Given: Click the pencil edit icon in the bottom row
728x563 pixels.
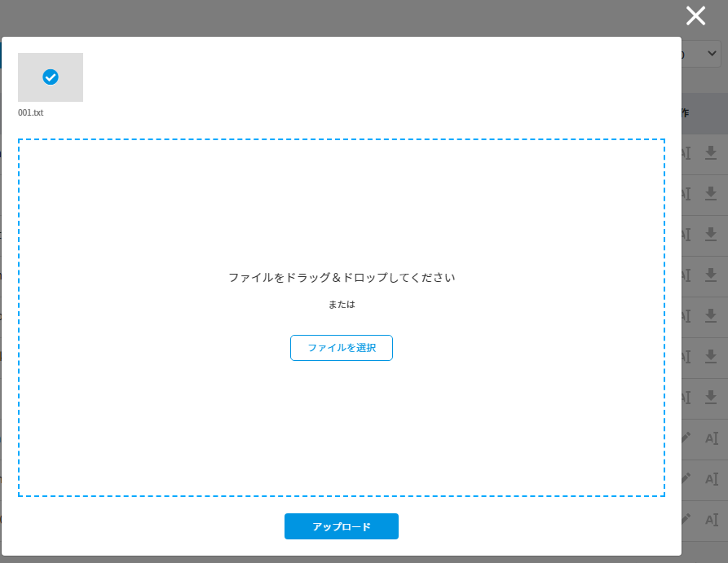Looking at the screenshot, I should tap(686, 519).
